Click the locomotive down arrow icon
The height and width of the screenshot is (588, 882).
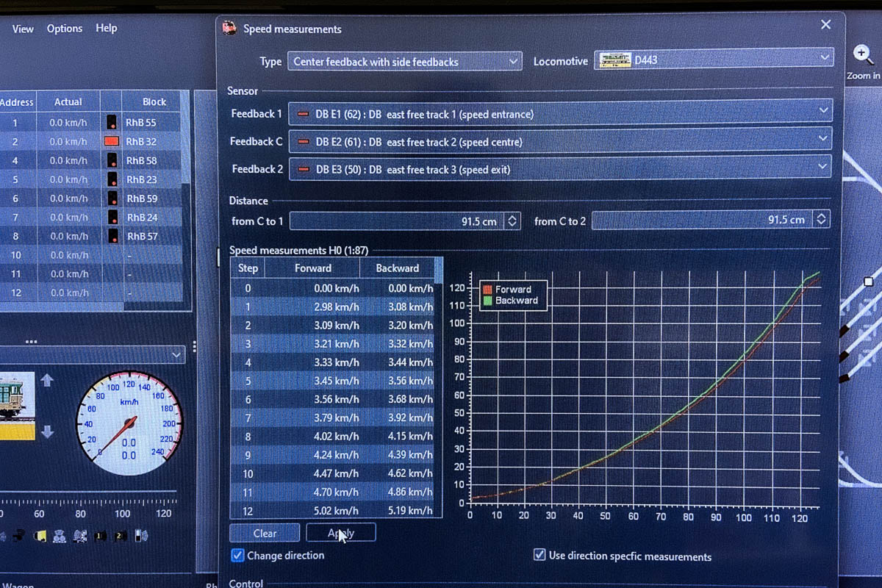[x=47, y=432]
